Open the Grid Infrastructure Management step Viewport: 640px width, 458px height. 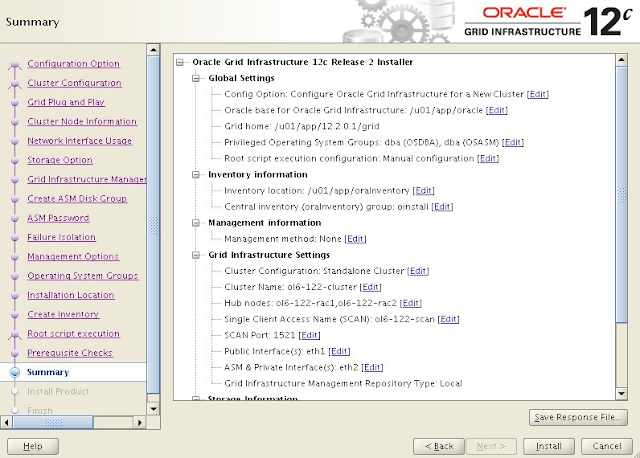pyautogui.click(x=87, y=179)
